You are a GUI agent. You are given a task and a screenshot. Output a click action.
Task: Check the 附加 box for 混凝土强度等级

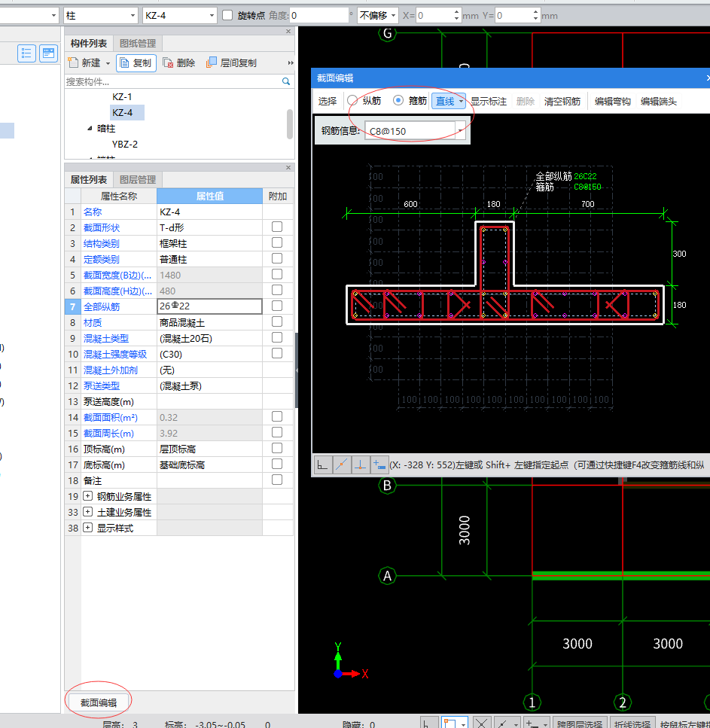point(277,353)
